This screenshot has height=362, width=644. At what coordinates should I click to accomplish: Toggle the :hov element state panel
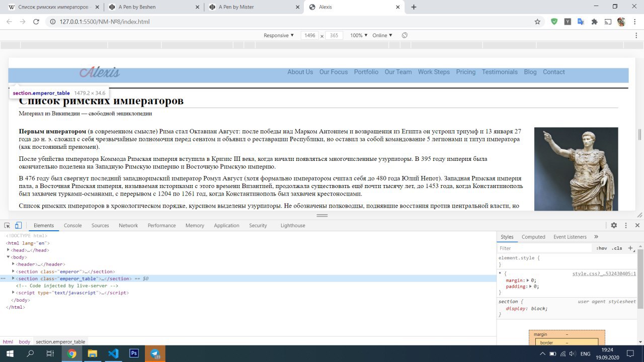tap(602, 248)
